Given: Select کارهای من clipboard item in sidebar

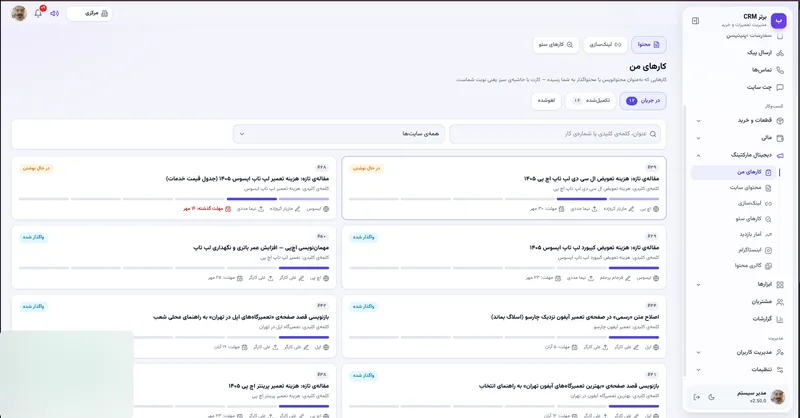Looking at the screenshot, I should pos(735,173).
